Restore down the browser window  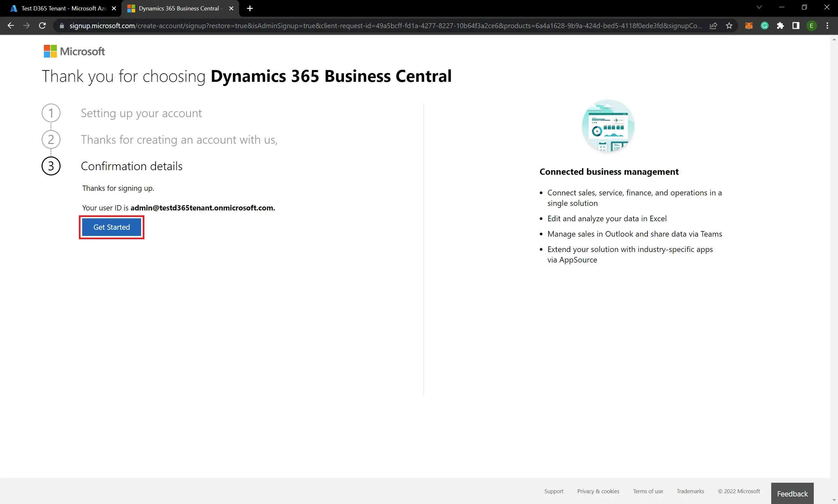click(x=804, y=7)
